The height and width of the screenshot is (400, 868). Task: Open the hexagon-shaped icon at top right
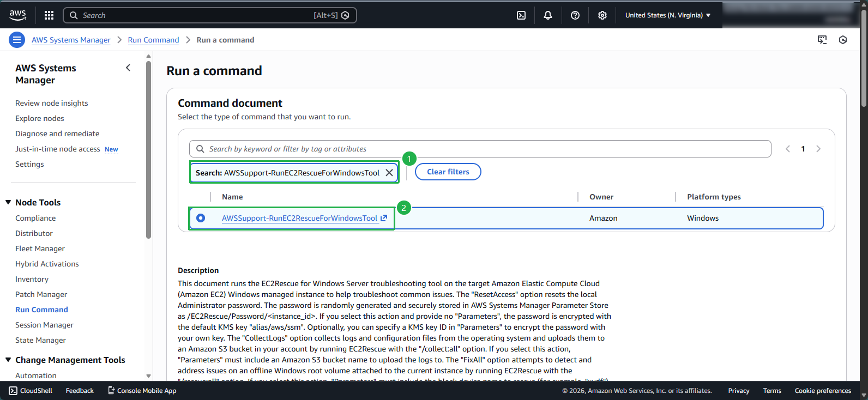click(843, 40)
